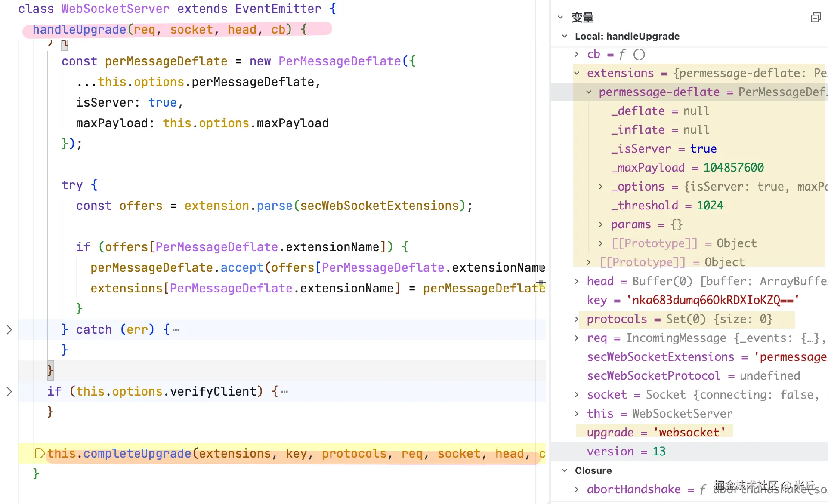
Task: Click the try keyword line
Action: (x=80, y=185)
